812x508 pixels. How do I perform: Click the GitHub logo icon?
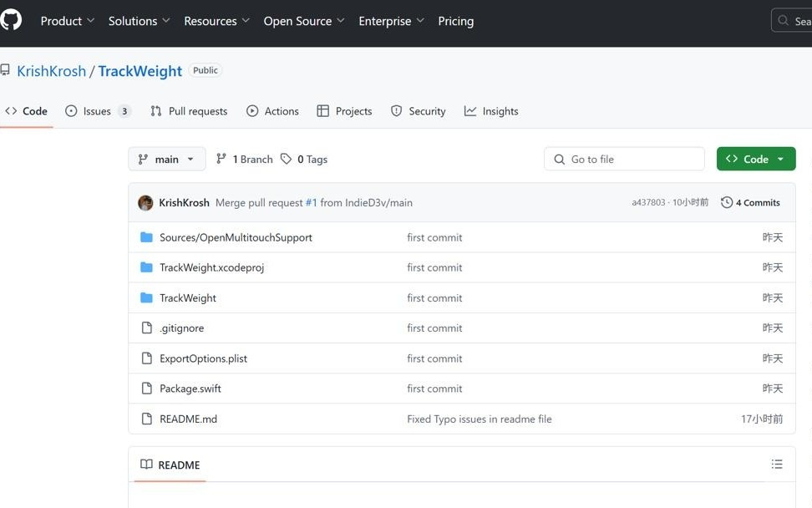11,20
